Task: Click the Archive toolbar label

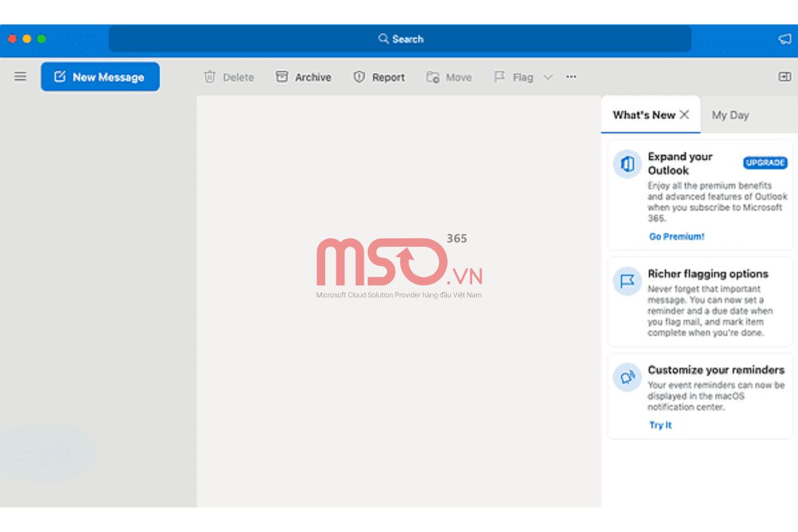Action: pyautogui.click(x=313, y=77)
